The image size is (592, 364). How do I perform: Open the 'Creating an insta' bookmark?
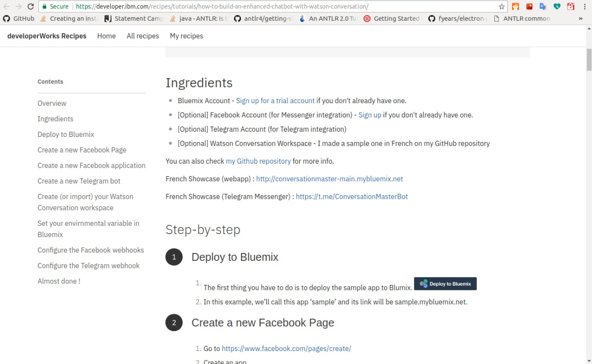[69, 19]
